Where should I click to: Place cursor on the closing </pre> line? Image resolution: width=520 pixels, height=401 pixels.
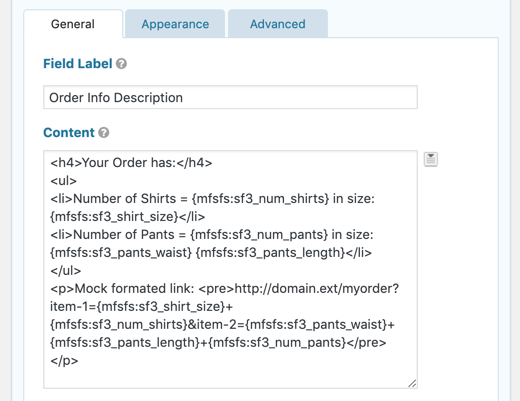click(x=218, y=343)
